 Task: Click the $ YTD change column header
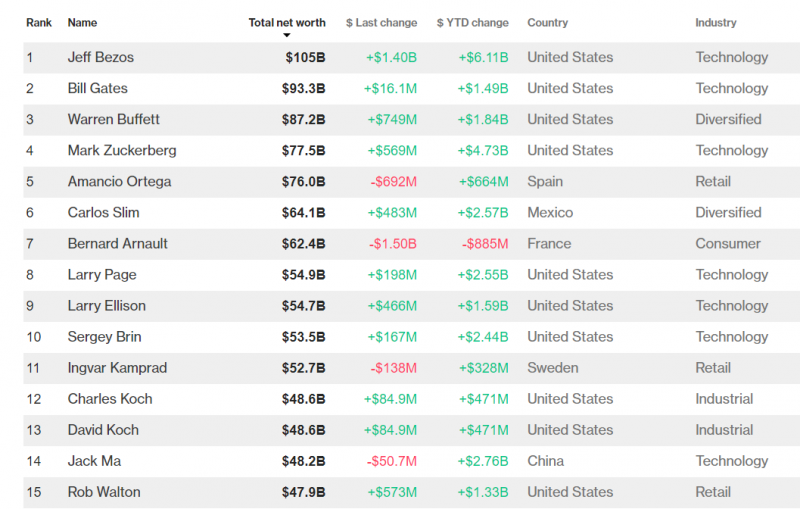point(472,22)
